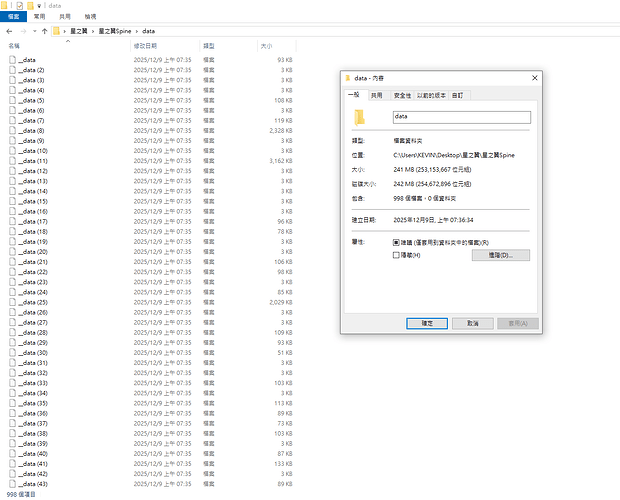The width and height of the screenshot is (620, 500).
Task: Click the quick access Properties checkmark icon
Action: click(x=19, y=5)
